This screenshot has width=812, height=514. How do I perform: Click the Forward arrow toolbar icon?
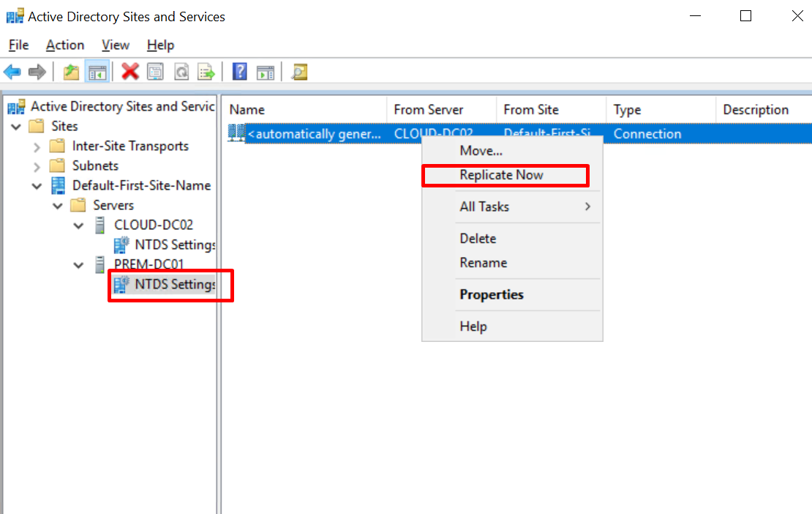tap(37, 72)
